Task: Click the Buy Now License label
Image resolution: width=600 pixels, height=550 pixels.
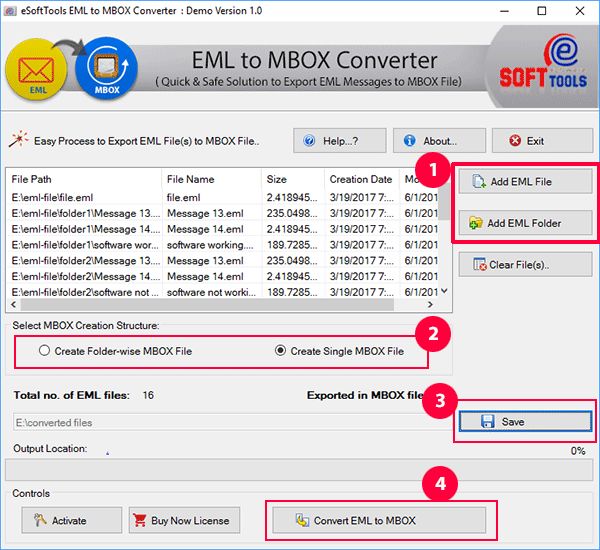Action: coord(190,520)
